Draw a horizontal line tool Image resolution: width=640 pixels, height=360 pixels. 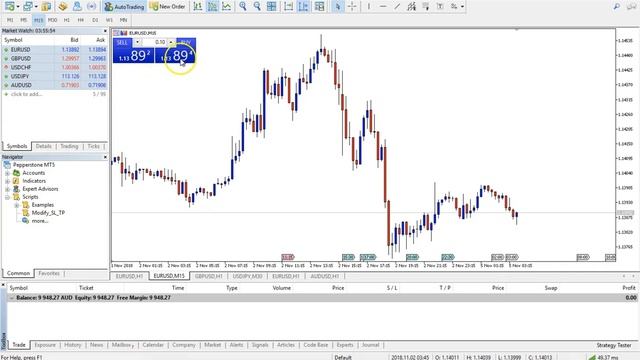pos(383,7)
